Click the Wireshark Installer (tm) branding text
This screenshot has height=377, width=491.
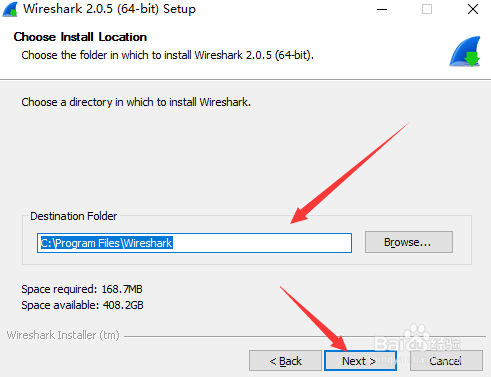pos(63,335)
